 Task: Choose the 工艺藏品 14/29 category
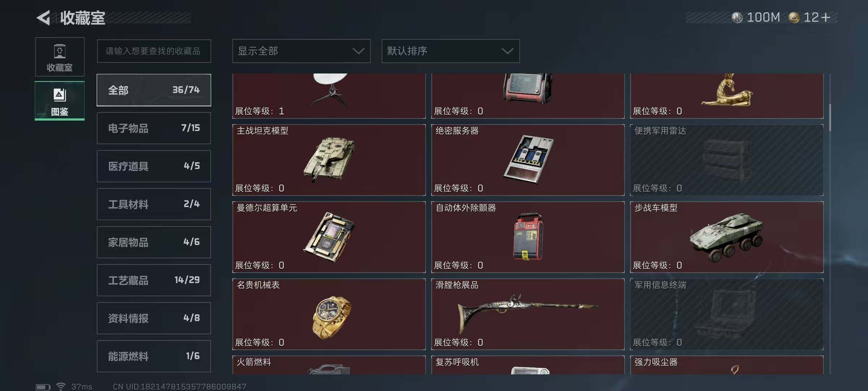point(154,280)
